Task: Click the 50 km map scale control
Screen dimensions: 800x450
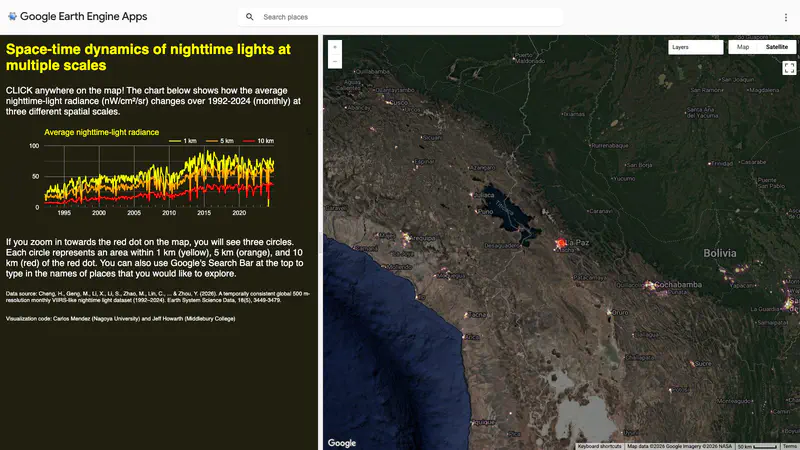Action: [758, 446]
